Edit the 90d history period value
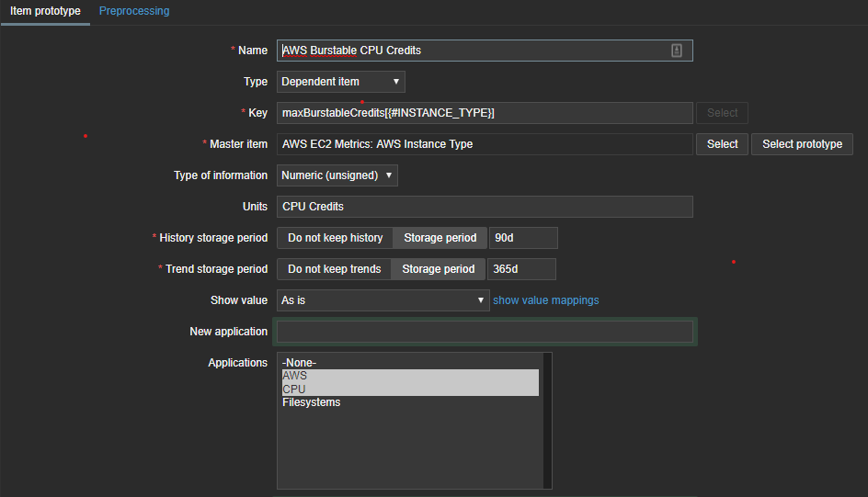 [523, 238]
